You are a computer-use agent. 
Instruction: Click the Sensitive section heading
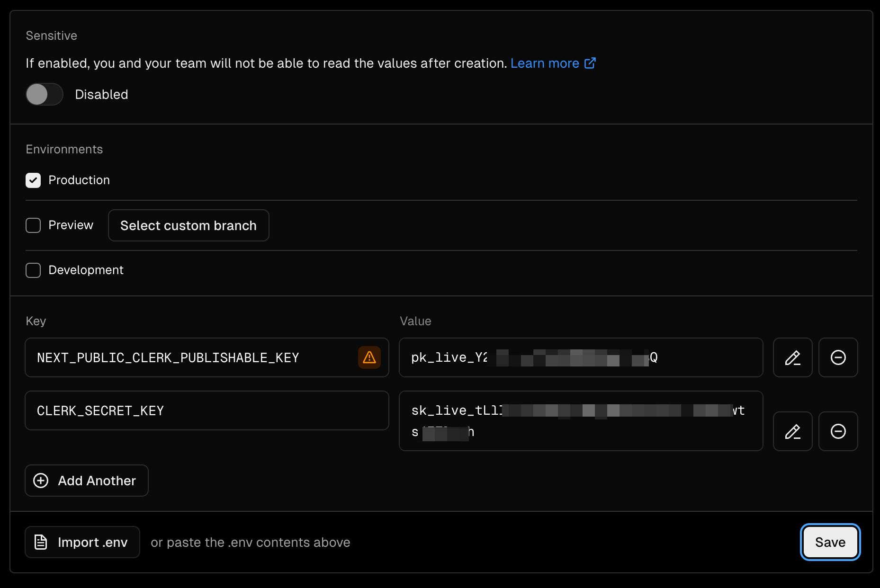[52, 36]
